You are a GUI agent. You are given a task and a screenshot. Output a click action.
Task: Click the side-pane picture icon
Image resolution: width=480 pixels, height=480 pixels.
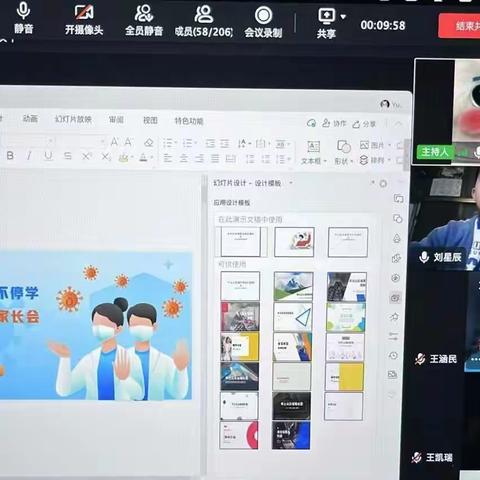pyautogui.click(x=393, y=375)
